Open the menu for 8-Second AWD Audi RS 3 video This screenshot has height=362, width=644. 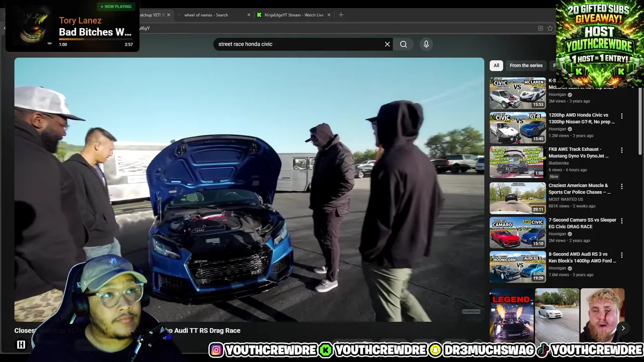(622, 255)
